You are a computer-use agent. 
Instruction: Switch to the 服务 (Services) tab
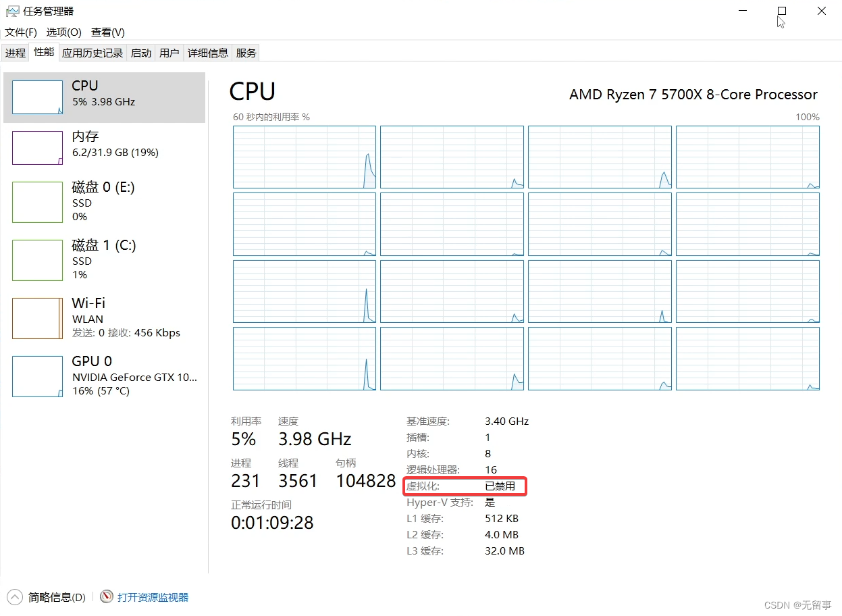coord(246,52)
